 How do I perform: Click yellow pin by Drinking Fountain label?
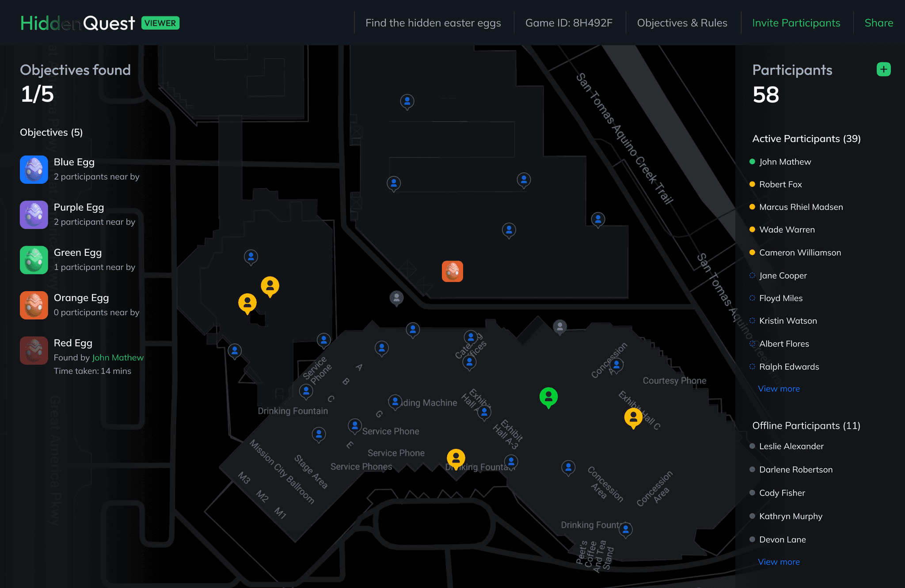point(456,458)
